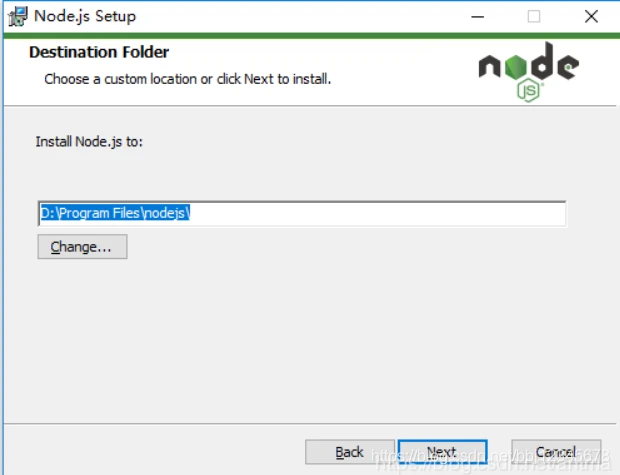Viewport: 620px width, 475px height.
Task: Click the 'Node.js Setup' window title
Action: pyautogui.click(x=85, y=16)
